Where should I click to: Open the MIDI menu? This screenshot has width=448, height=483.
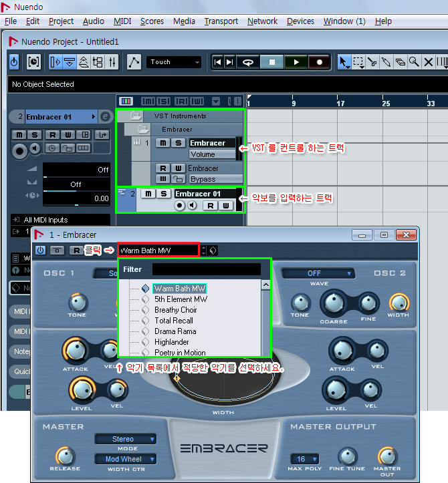click(122, 21)
